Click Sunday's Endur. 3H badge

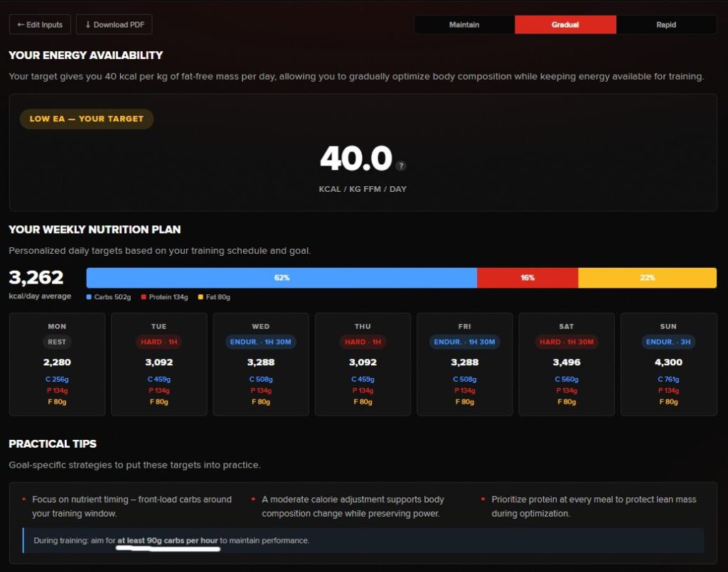(x=668, y=342)
